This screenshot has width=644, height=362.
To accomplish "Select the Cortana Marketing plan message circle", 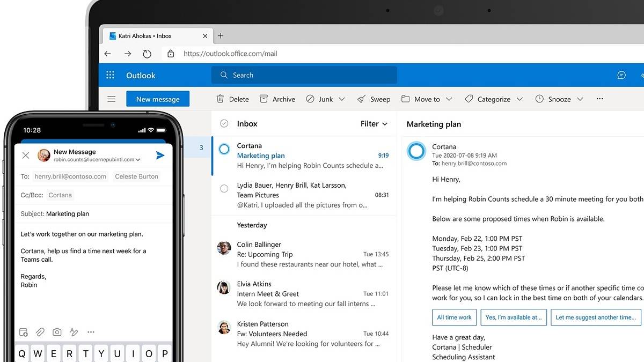I will 224,149.
